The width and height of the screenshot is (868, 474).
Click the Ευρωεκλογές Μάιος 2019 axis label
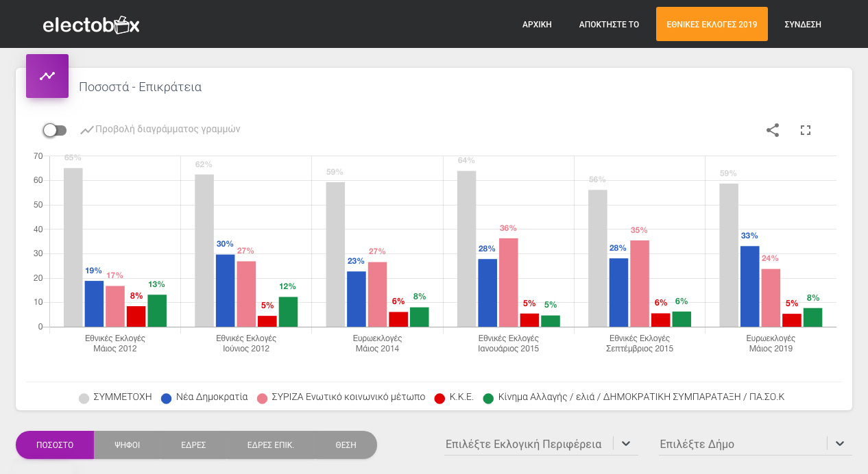[x=771, y=343]
